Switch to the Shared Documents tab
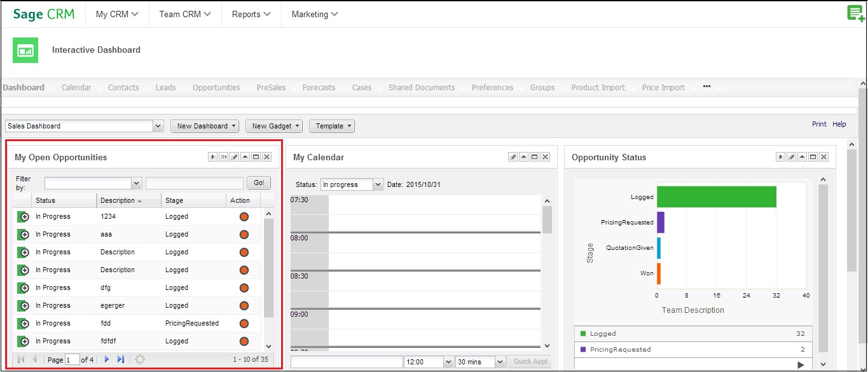Screen dimensions: 868x372 (422, 88)
